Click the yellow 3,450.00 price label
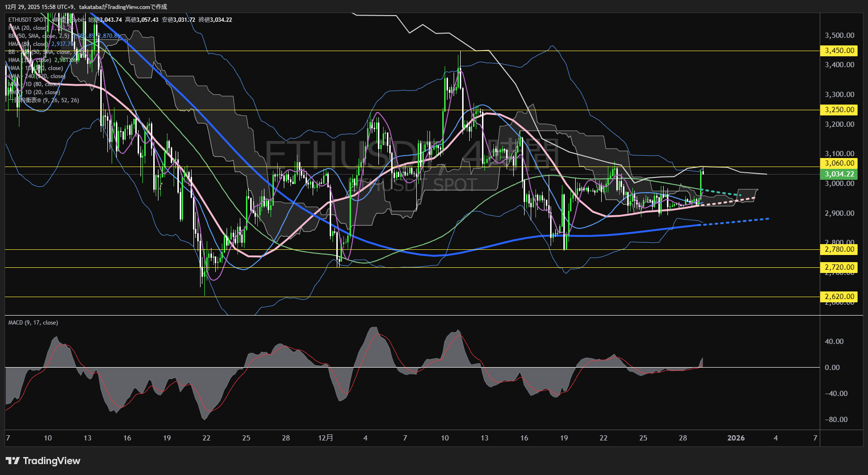Screen dimensions: 868x475 pyautogui.click(x=840, y=51)
